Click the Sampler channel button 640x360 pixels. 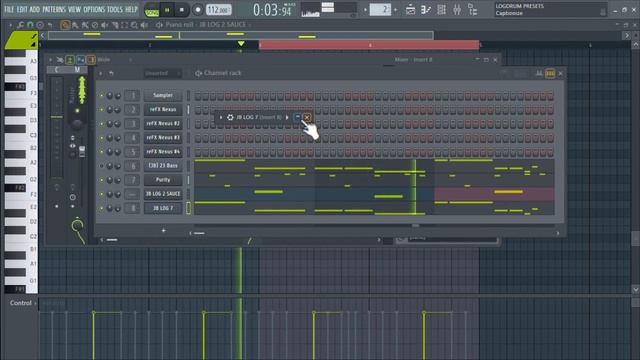point(163,95)
